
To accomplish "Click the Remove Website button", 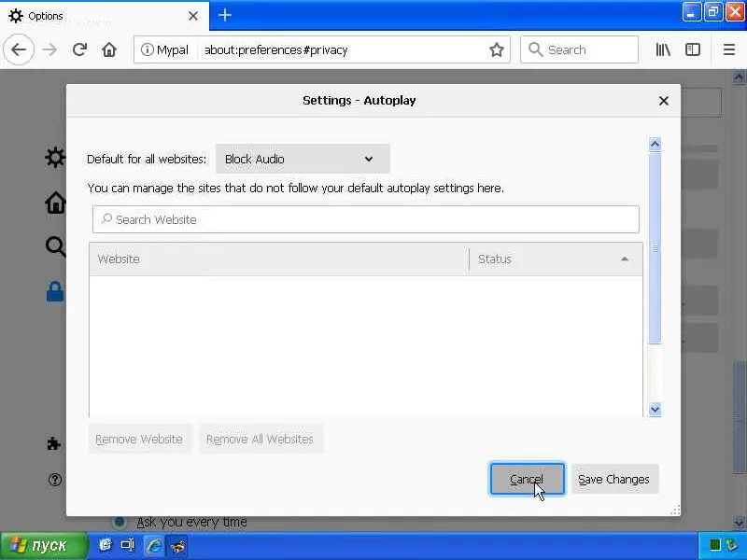I will 139,439.
